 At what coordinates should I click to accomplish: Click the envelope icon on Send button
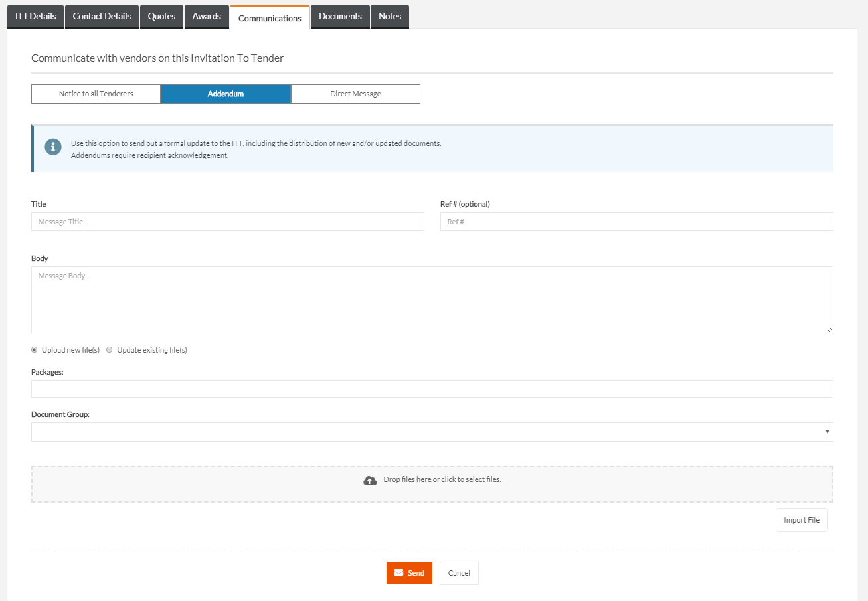pyautogui.click(x=398, y=573)
